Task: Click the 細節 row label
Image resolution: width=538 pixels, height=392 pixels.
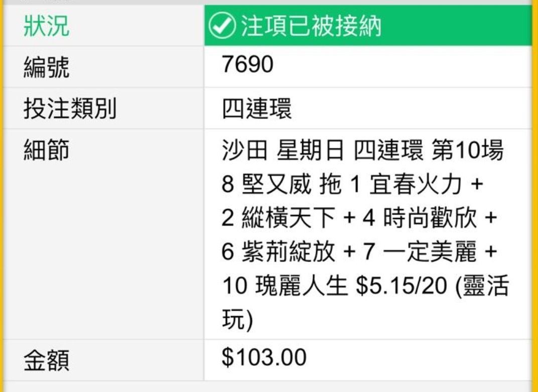Action: pos(46,150)
